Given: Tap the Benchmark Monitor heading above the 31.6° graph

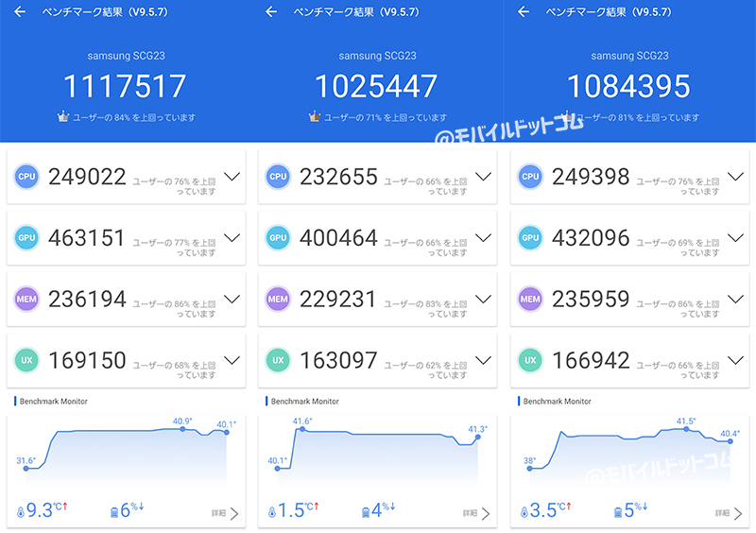Looking at the screenshot, I should pos(54,401).
